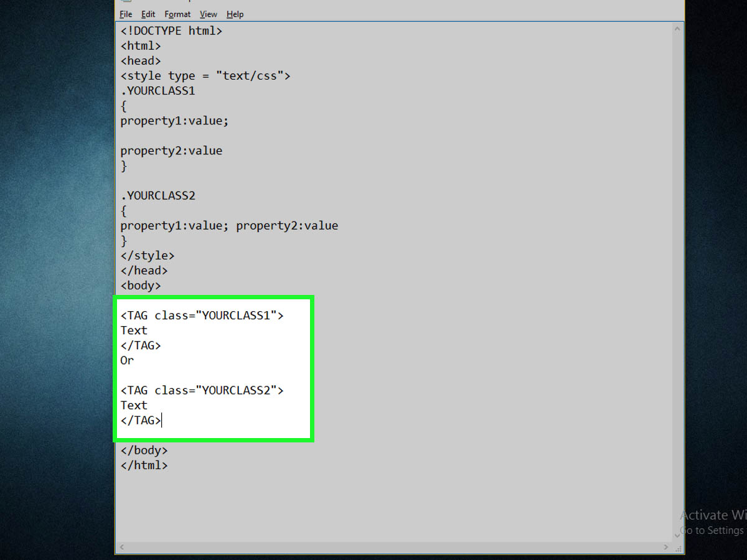
Task: Open the Edit menu
Action: click(148, 14)
